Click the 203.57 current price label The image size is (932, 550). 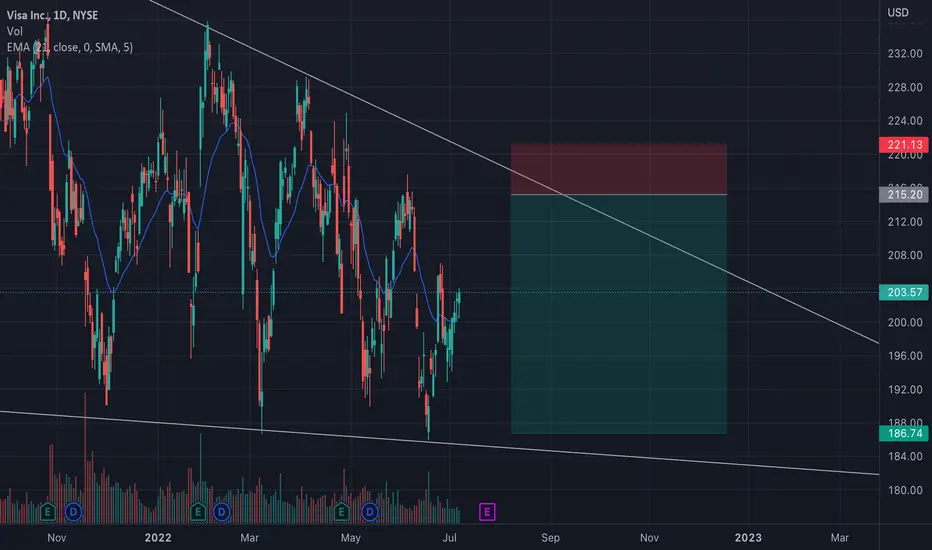(904, 292)
